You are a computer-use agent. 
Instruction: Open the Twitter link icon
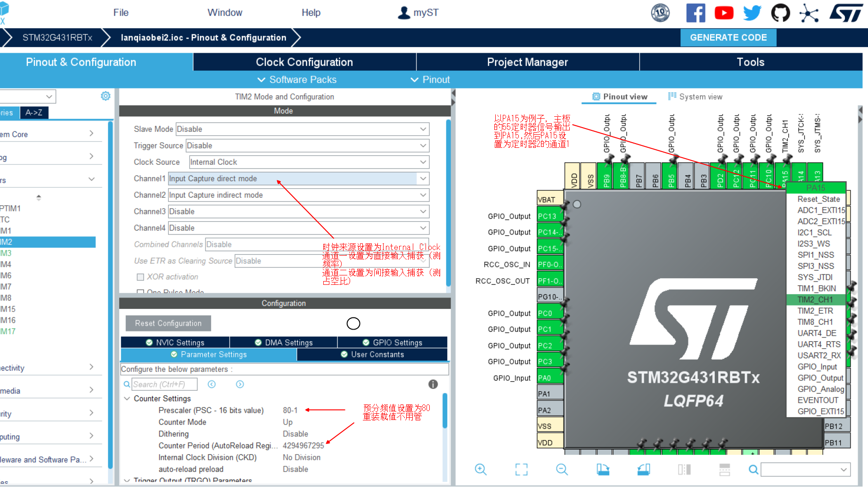pyautogui.click(x=752, y=13)
